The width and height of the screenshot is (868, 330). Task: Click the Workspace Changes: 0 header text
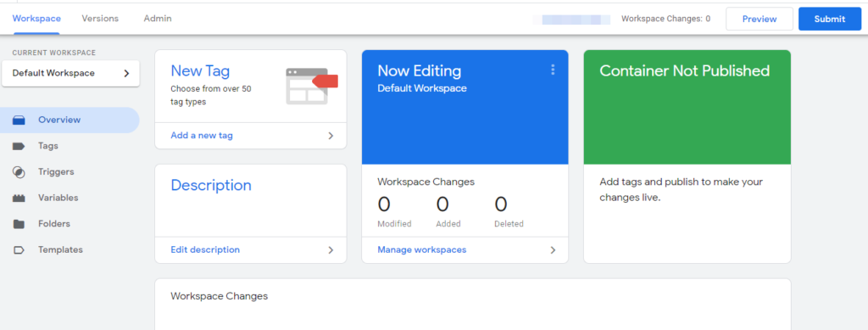666,19
